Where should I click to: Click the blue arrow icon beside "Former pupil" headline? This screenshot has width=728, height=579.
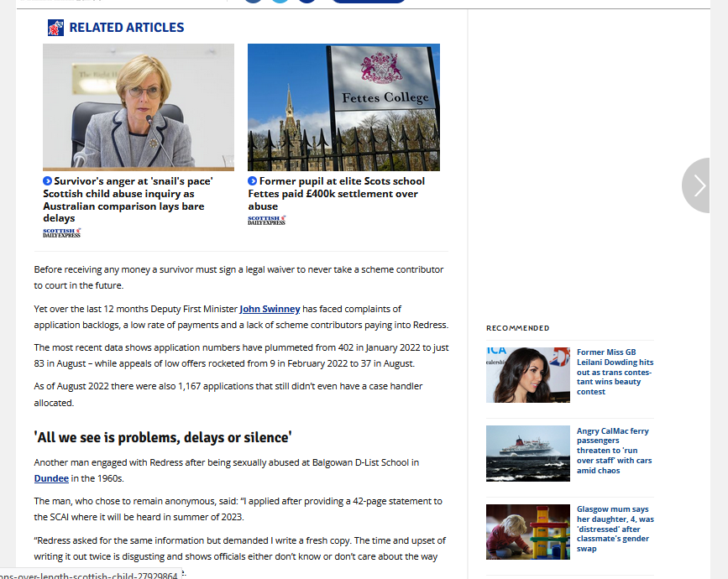click(252, 181)
